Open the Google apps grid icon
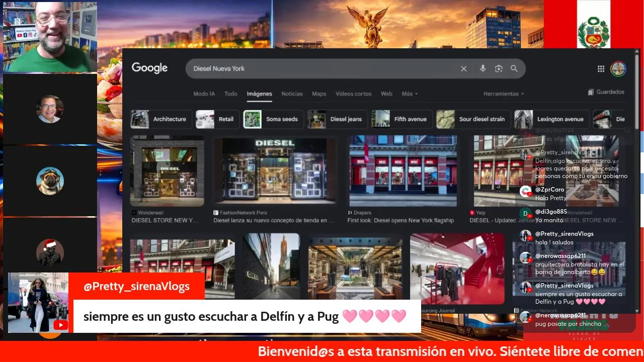The height and width of the screenshot is (362, 644). pyautogui.click(x=601, y=69)
